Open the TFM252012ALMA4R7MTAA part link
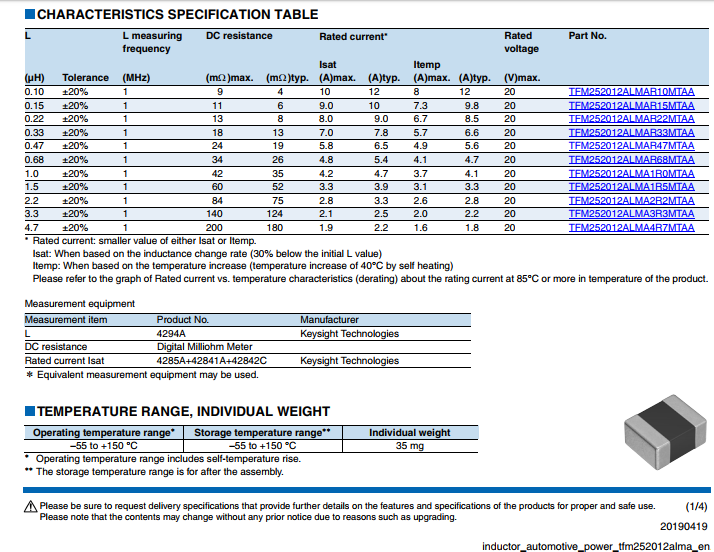Viewport: 714px width, 552px height. coord(630,228)
